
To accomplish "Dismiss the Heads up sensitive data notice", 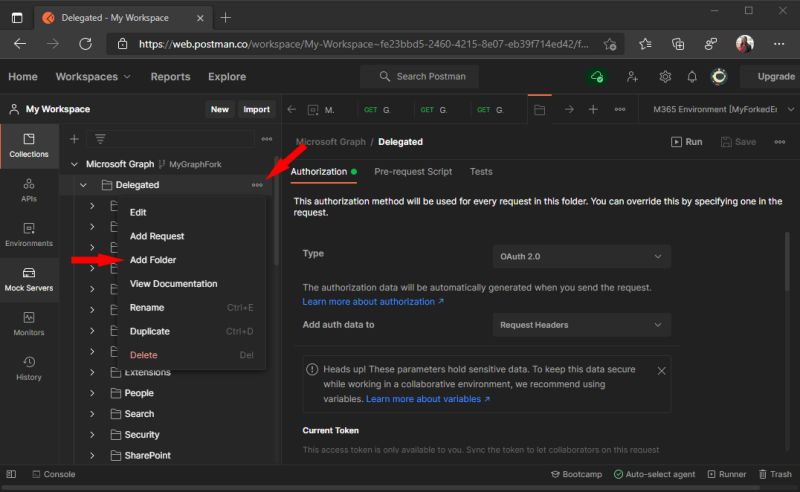I will coord(661,371).
